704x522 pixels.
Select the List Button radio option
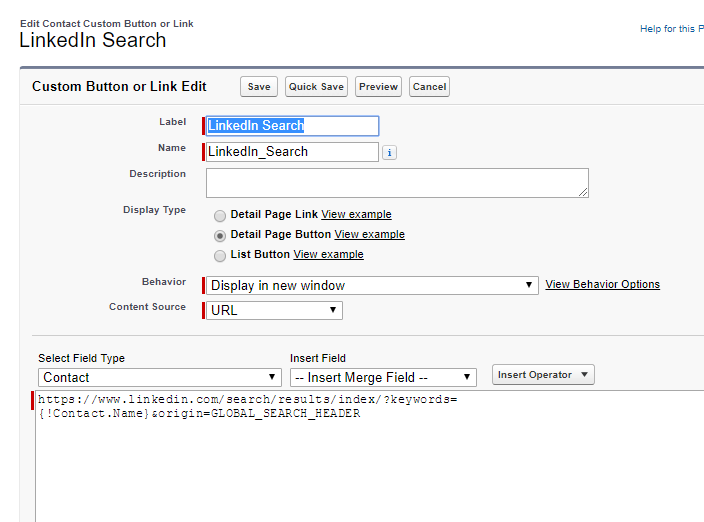point(220,256)
